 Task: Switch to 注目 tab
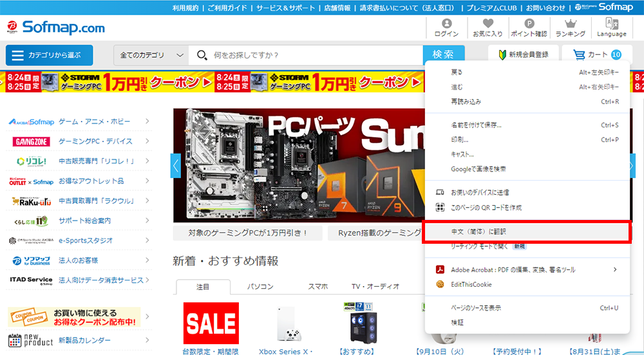click(x=203, y=287)
